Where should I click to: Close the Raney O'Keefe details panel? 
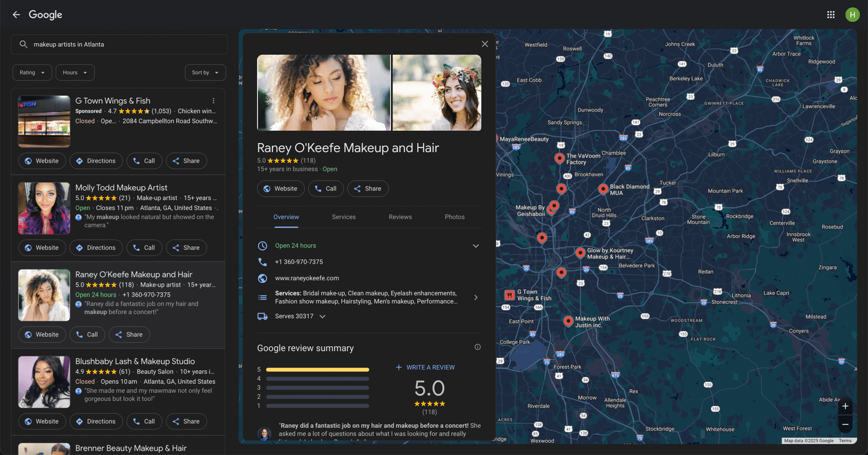pos(484,44)
